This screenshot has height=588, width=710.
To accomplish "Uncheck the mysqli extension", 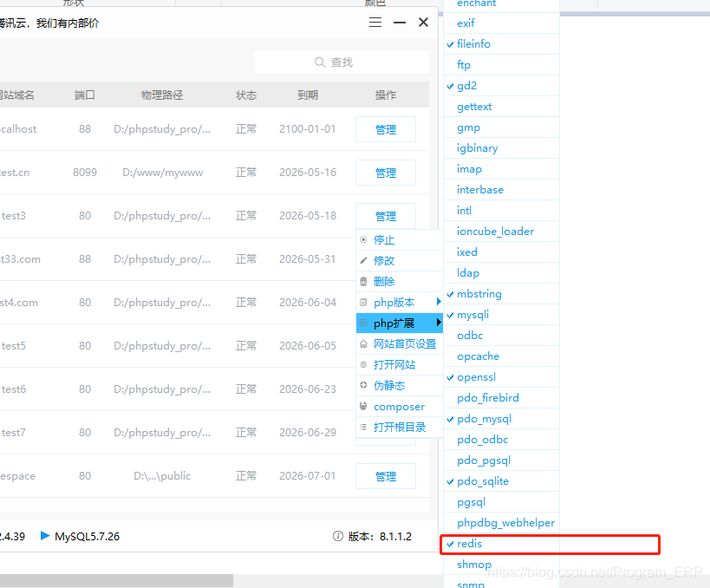I will coord(501,315).
